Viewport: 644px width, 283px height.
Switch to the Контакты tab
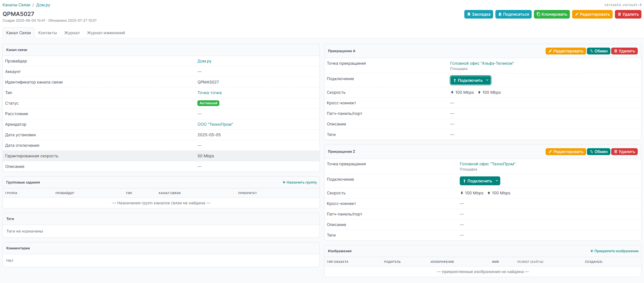[x=48, y=33]
